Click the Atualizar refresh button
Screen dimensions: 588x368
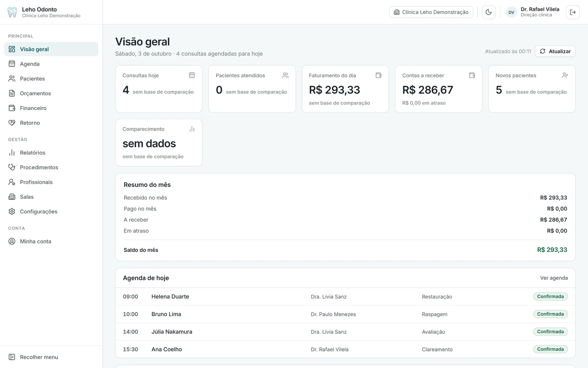(555, 51)
